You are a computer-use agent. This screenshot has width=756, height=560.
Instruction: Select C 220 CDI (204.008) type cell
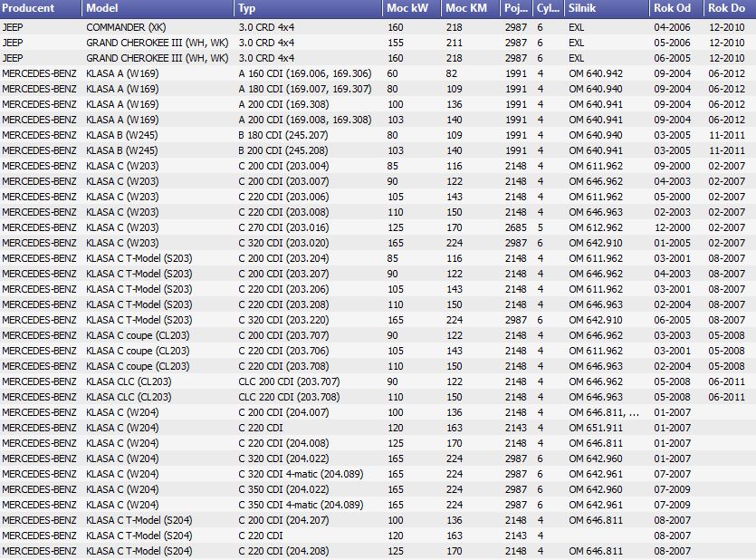[283, 444]
